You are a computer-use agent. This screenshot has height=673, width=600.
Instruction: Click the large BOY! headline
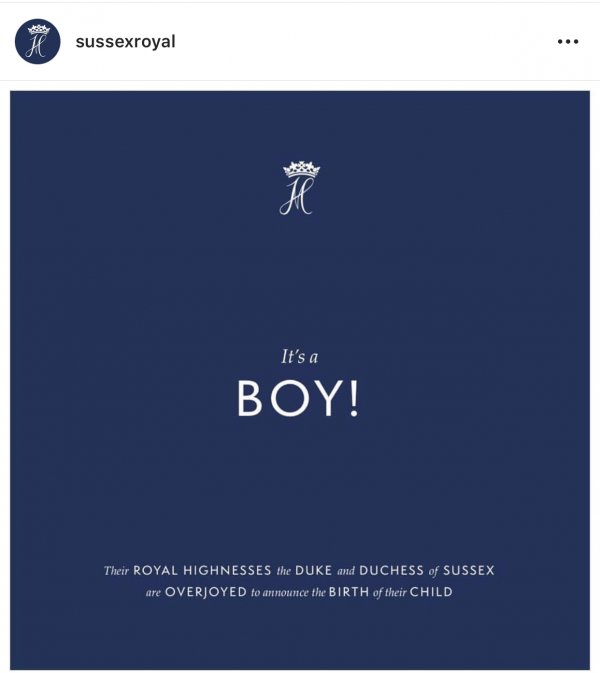pos(298,398)
